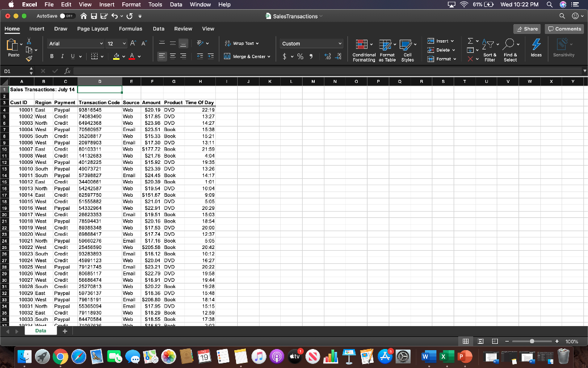Increase font size with large A icon
The width and height of the screenshot is (588, 368).
point(133,44)
